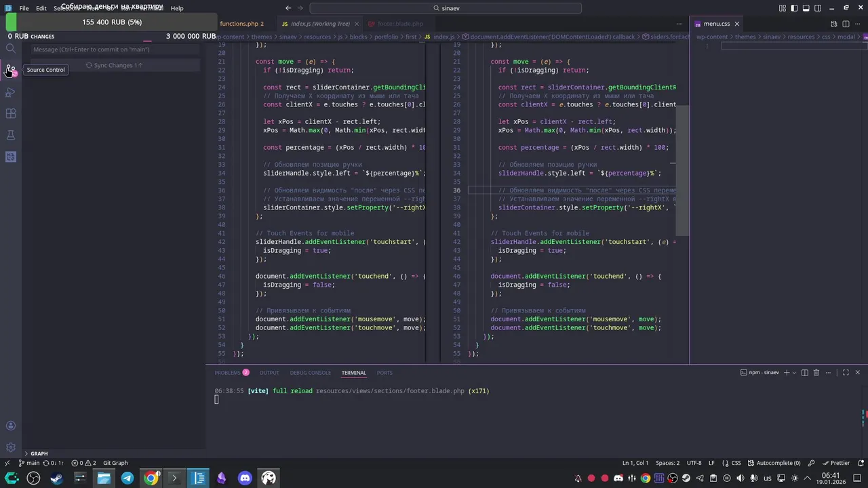
Task: Change encoding via UTF-8 status item
Action: point(694,463)
